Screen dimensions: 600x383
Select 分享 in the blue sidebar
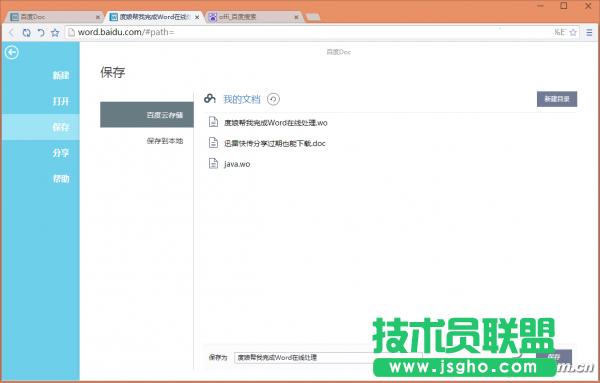61,153
